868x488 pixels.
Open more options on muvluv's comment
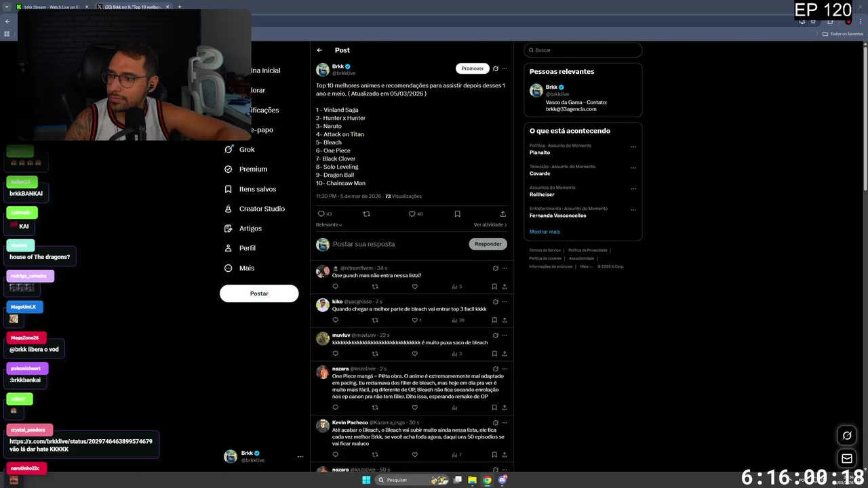[505, 335]
